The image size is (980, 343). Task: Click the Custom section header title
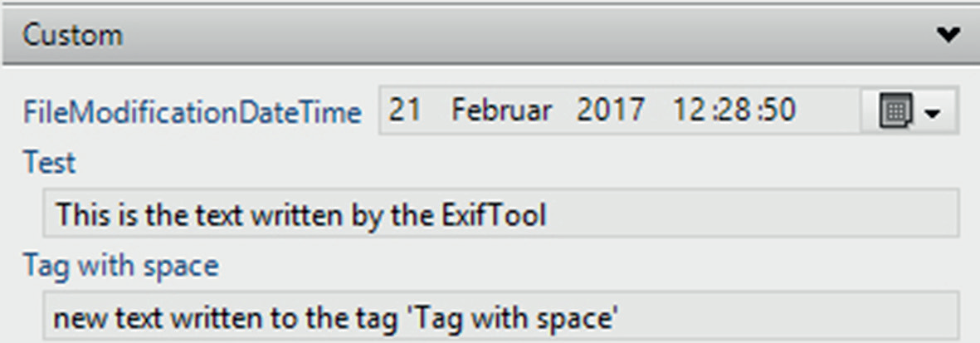(73, 36)
